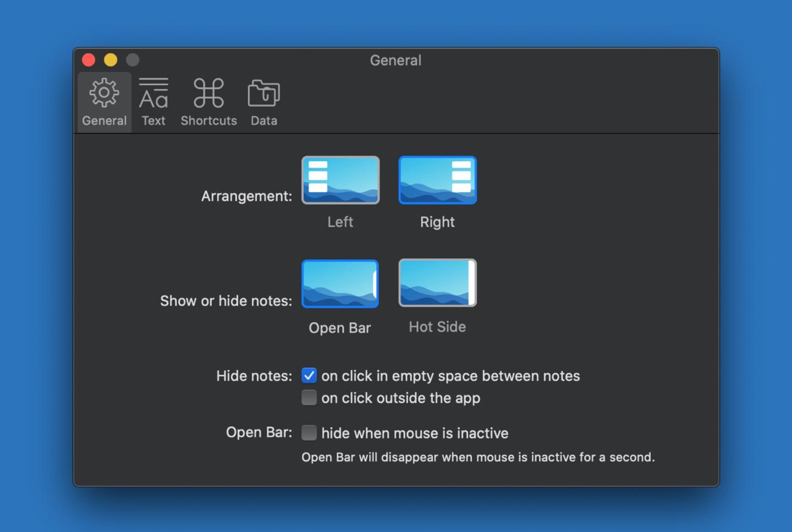Viewport: 792px width, 532px height.
Task: Switch to the Text preferences tab
Action: [153, 102]
